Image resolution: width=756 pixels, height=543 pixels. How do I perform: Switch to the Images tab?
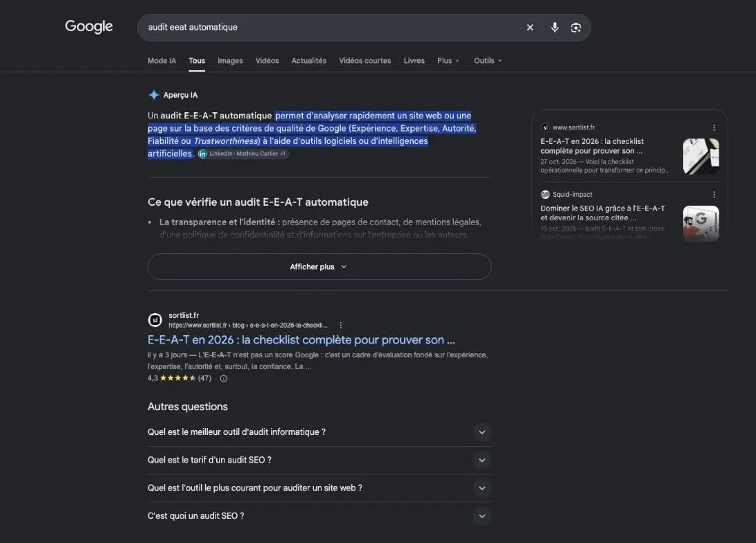(230, 61)
